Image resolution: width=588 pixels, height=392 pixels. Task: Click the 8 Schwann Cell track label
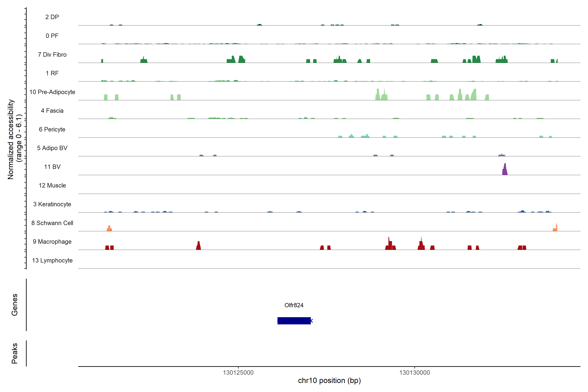coord(52,223)
